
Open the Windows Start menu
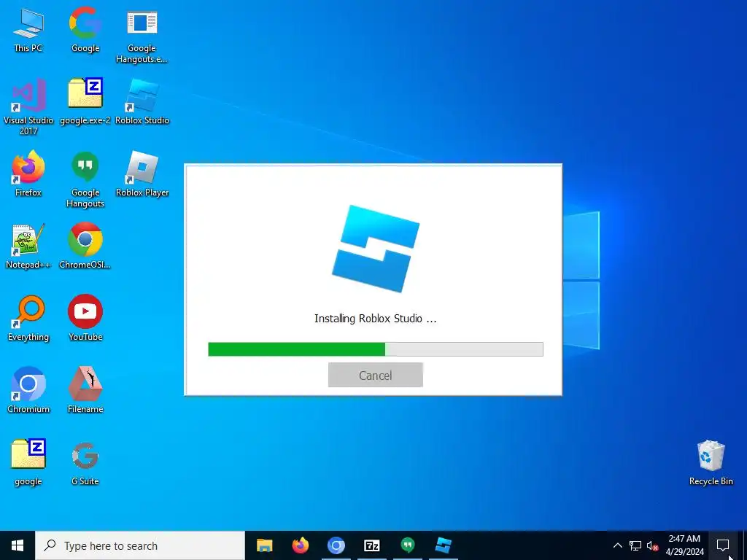click(x=18, y=545)
